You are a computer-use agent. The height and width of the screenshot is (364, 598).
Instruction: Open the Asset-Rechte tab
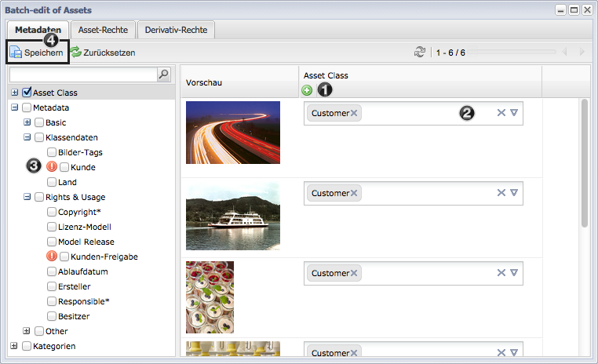click(x=103, y=30)
